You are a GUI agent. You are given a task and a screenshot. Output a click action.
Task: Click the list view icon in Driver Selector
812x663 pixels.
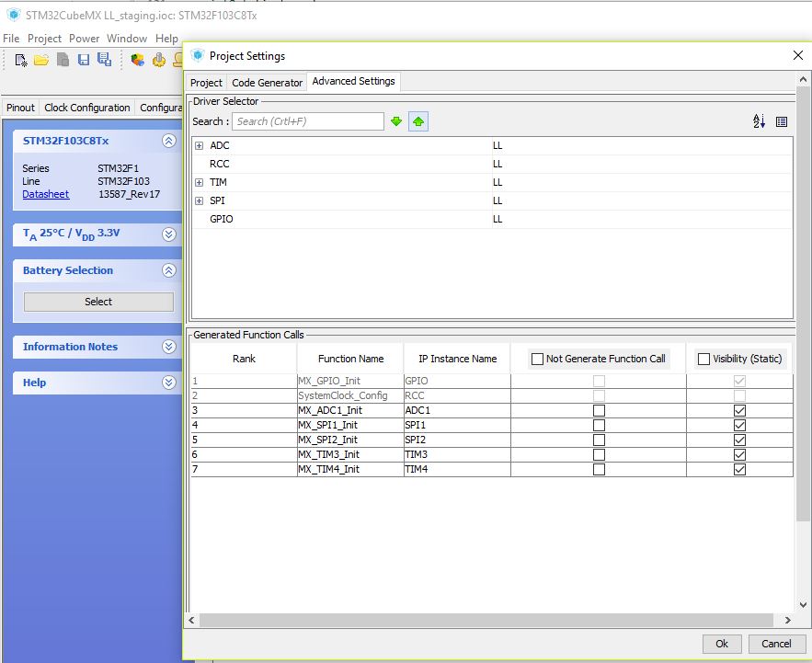(782, 121)
